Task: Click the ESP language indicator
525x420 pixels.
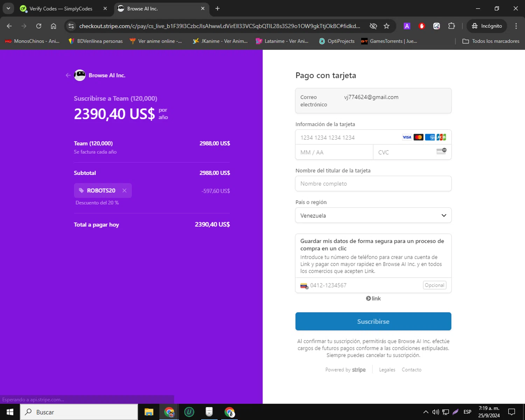Action: pyautogui.click(x=467, y=412)
